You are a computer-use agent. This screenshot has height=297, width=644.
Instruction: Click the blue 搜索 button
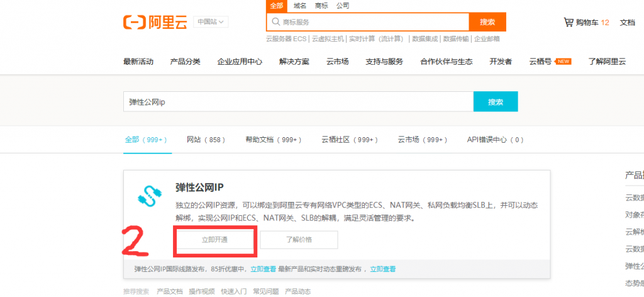pos(496,101)
